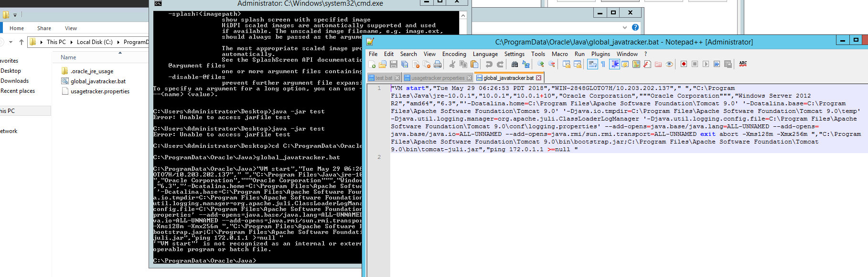Click Downloads in Explorer navigation pane
This screenshot has height=277, width=868.
click(14, 81)
